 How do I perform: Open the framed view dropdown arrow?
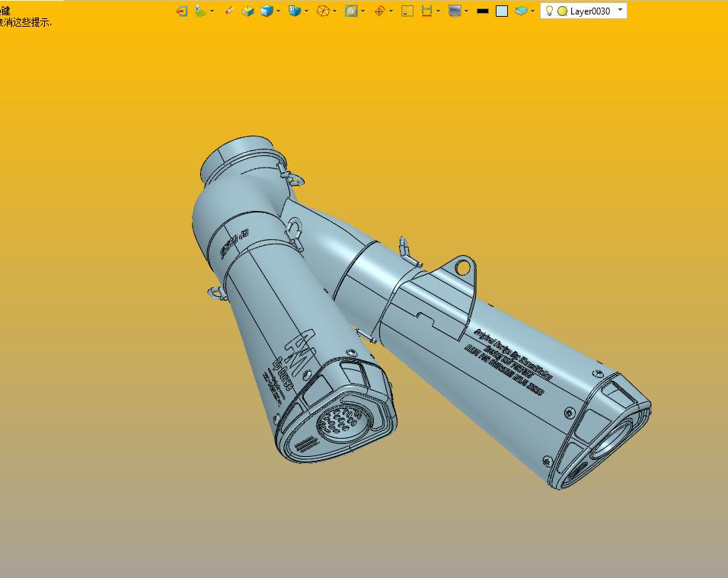pos(362,11)
